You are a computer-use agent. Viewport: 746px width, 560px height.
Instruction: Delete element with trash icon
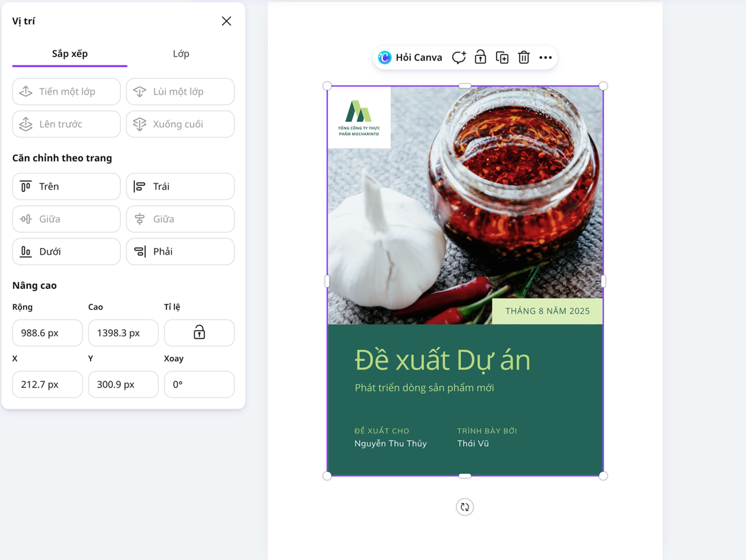(x=524, y=58)
